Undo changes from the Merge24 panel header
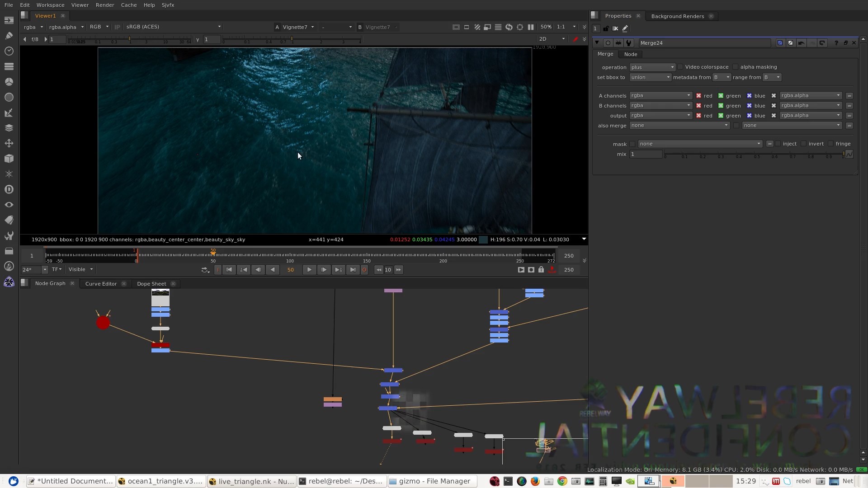The height and width of the screenshot is (488, 868). tap(801, 43)
